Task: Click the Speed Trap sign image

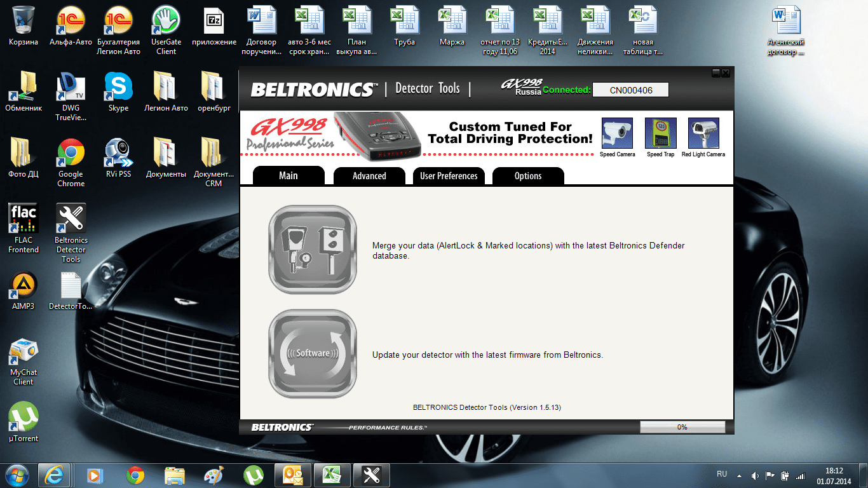Action: pos(660,133)
